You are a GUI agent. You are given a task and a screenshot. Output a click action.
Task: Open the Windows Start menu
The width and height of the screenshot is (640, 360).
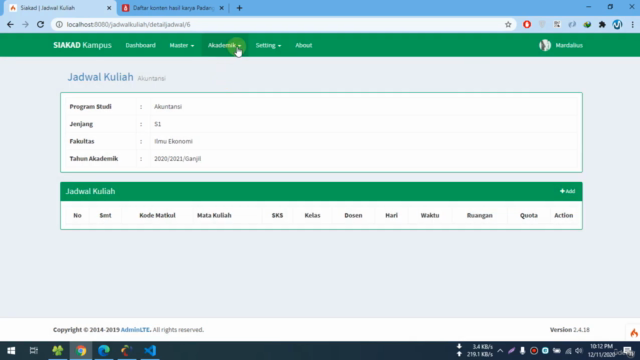[x=11, y=351]
